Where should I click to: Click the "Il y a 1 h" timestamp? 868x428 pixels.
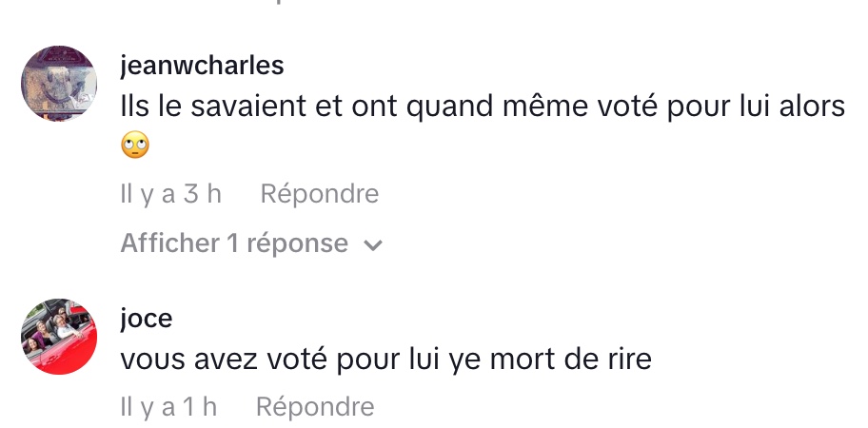168,407
